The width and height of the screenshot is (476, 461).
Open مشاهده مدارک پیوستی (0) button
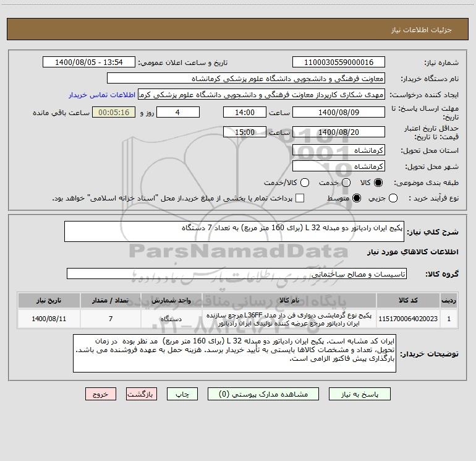point(263,394)
